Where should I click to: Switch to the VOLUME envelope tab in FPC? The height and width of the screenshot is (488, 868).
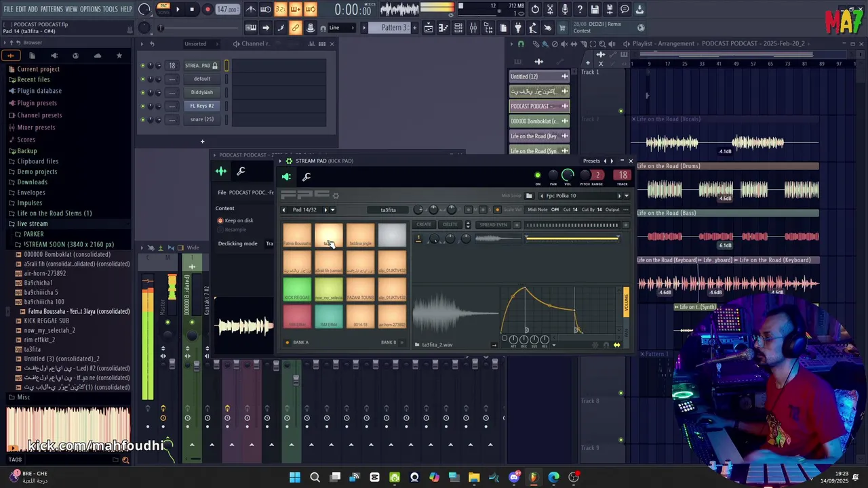626,302
